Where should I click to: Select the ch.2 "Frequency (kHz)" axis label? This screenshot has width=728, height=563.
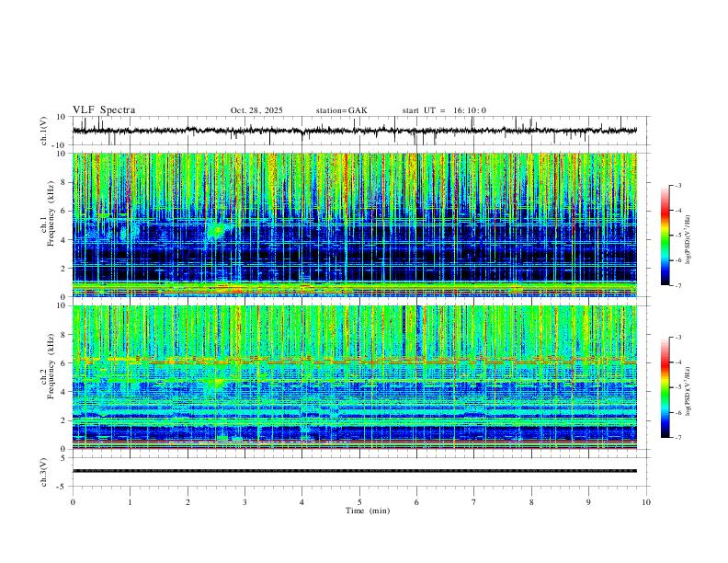51,366
